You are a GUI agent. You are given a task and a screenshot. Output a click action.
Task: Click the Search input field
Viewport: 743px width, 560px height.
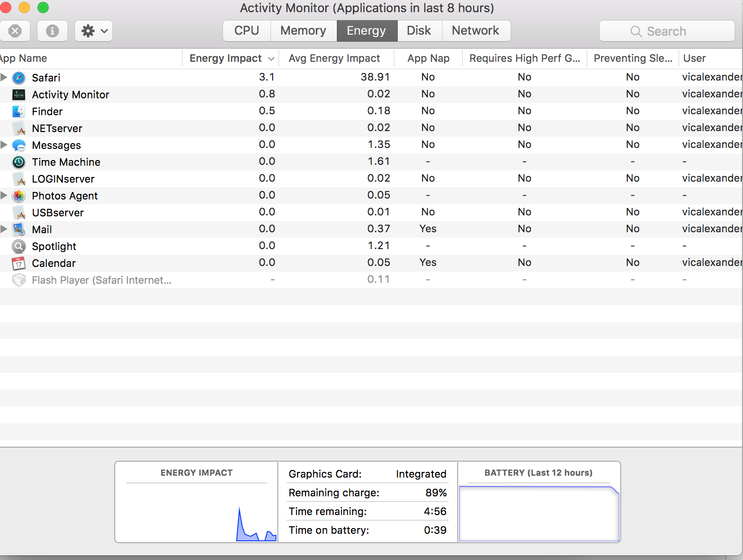point(667,31)
